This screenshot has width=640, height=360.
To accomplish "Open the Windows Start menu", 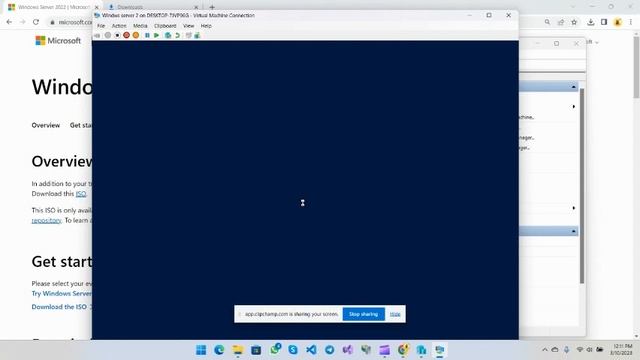I will tap(201, 350).
